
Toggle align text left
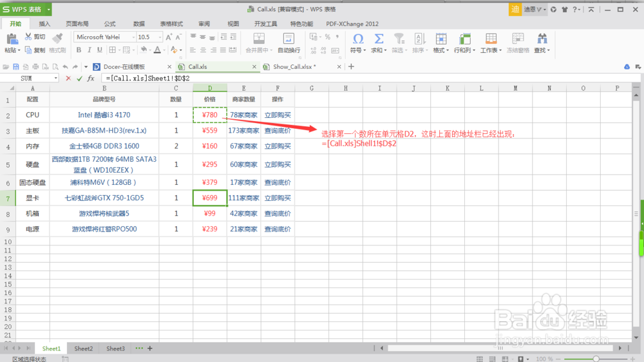pyautogui.click(x=193, y=50)
